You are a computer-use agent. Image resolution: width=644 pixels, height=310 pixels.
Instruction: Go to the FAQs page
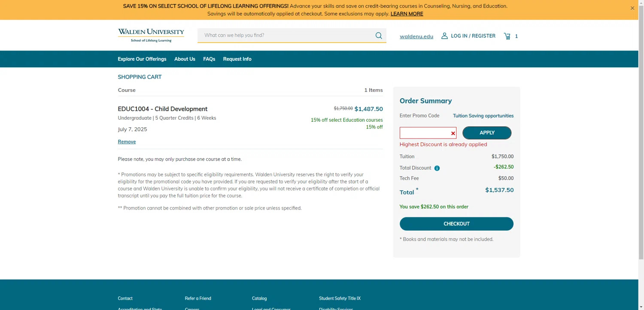tap(209, 59)
